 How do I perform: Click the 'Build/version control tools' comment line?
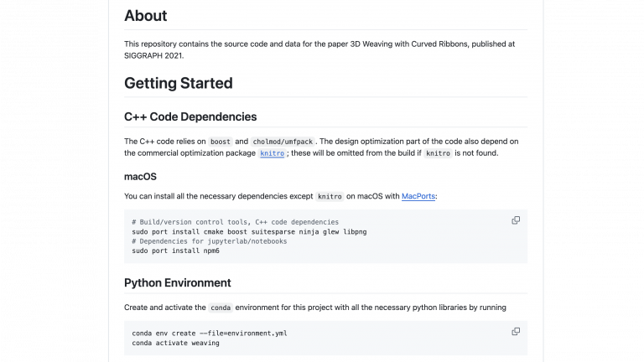[235, 222]
